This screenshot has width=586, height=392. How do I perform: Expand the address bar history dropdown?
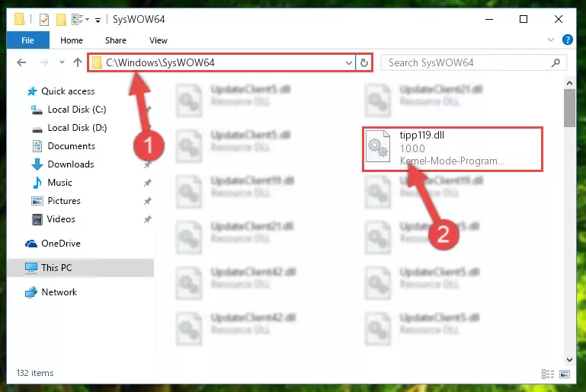pos(349,62)
